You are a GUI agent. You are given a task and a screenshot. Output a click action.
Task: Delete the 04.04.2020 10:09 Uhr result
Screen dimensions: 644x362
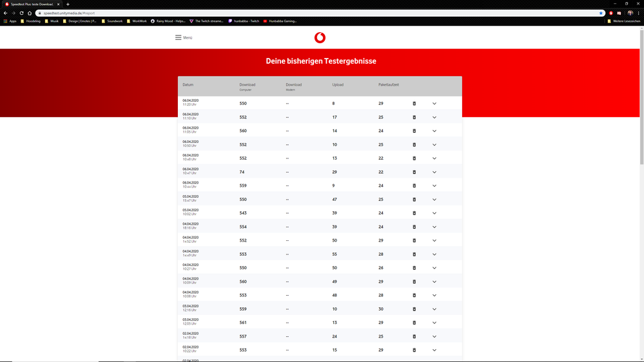414,281
